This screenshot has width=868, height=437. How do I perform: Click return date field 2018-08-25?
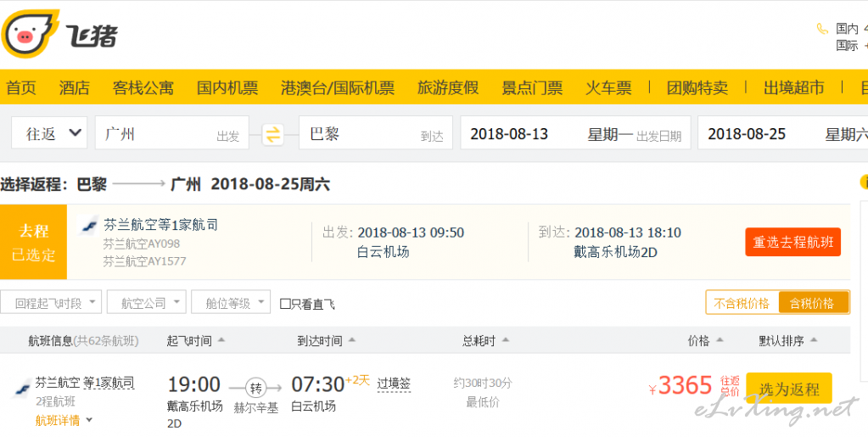782,133
